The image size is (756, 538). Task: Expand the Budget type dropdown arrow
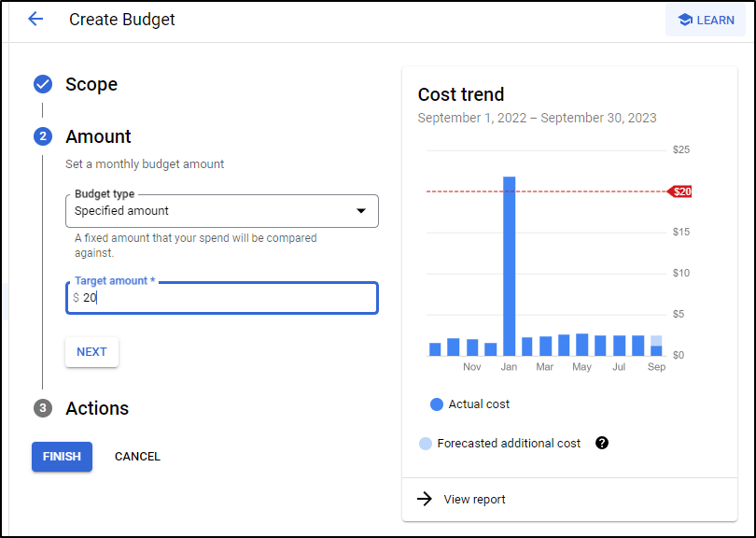[x=360, y=211]
